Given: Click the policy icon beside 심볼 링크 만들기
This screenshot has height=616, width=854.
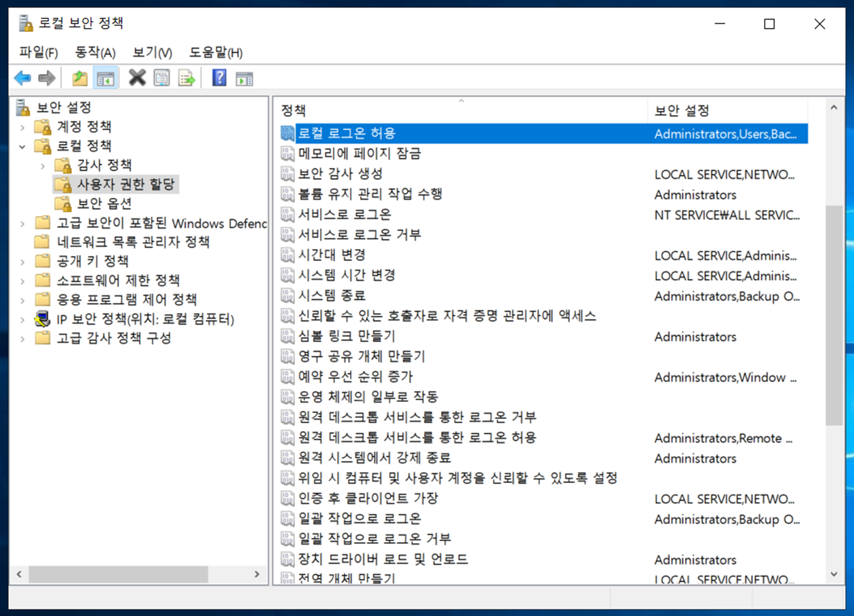Looking at the screenshot, I should 287,336.
